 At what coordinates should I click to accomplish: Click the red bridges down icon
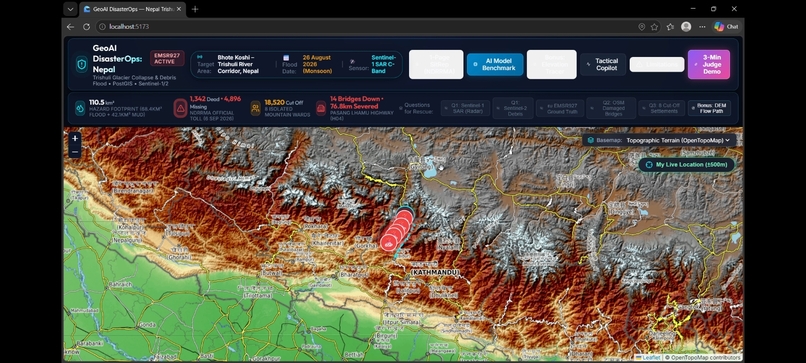pos(321,108)
